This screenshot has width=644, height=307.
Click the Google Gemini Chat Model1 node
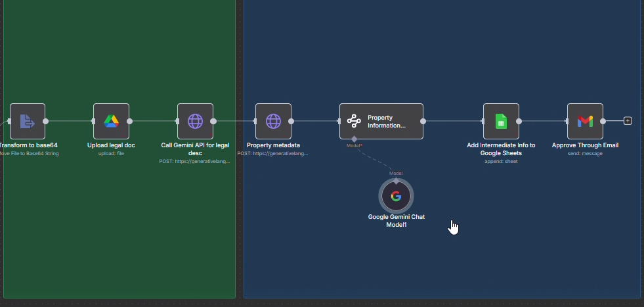pyautogui.click(x=396, y=196)
